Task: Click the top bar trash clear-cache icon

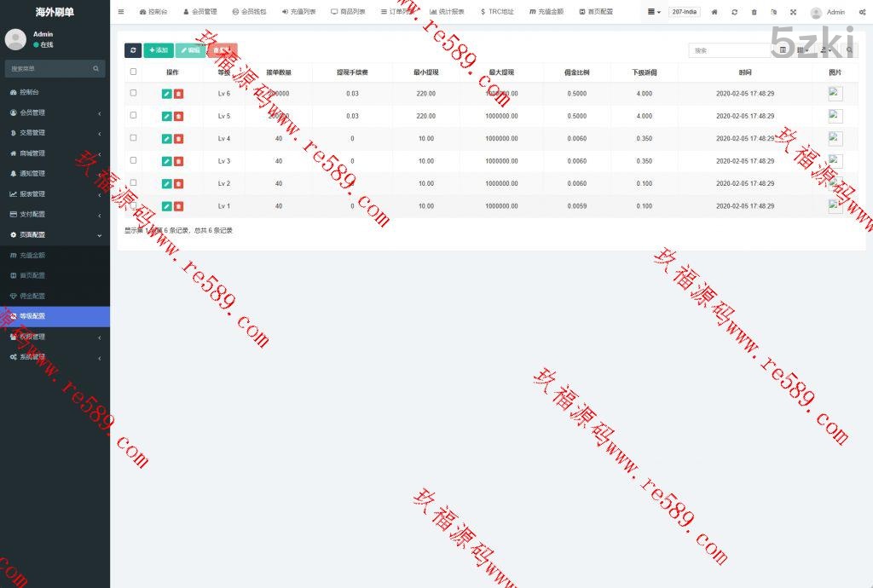Action: [x=754, y=12]
